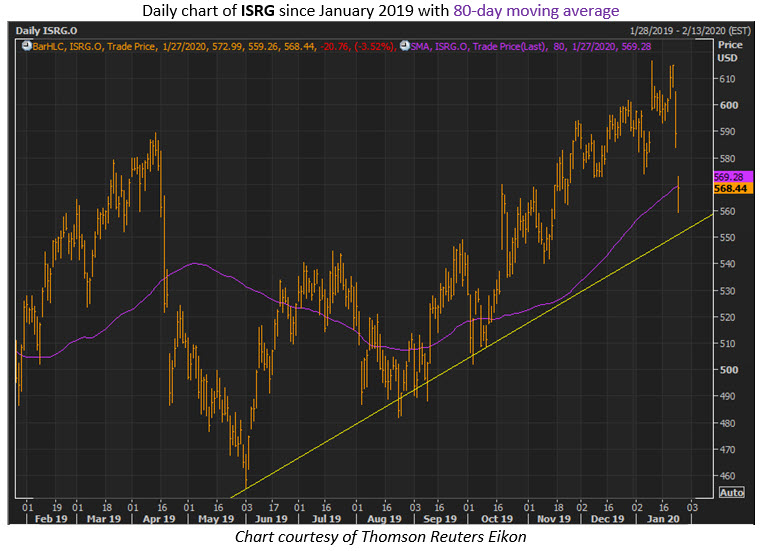Click the 'Oct 19' month label

[497, 518]
